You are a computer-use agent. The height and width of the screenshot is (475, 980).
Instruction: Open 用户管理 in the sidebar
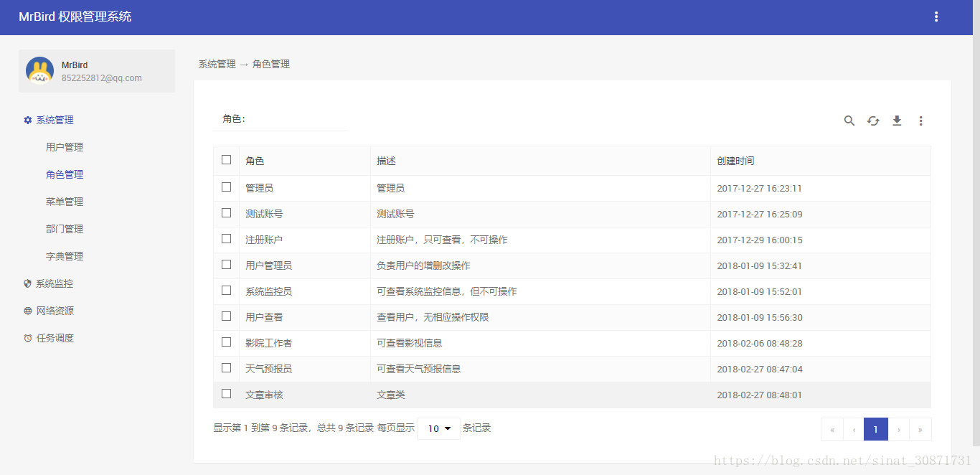(x=65, y=147)
